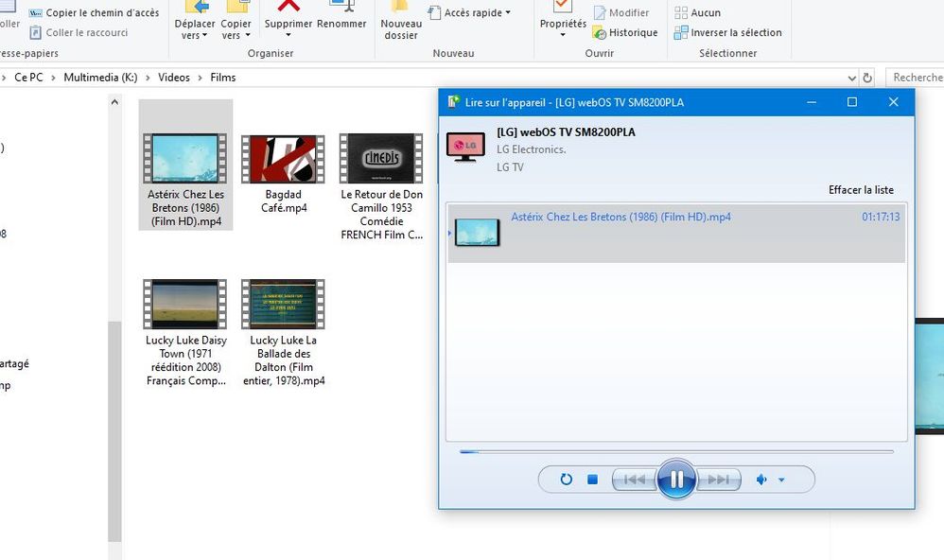Open the volume dropdown arrow
944x560 pixels.
coord(781,481)
